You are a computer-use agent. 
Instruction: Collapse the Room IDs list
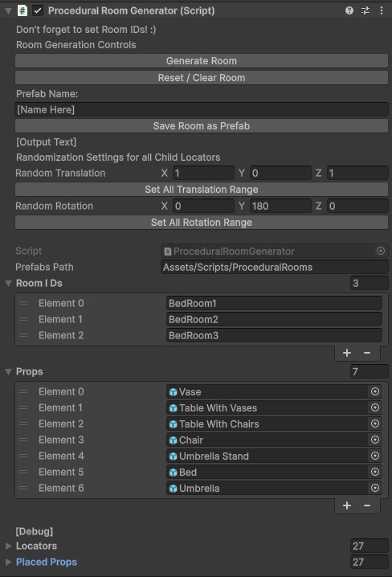coord(9,284)
